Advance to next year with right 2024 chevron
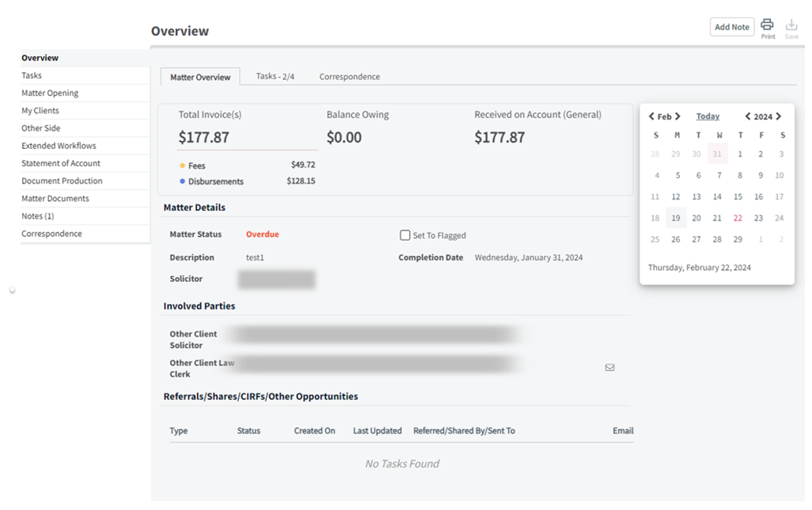The height and width of the screenshot is (510, 812). [x=779, y=116]
